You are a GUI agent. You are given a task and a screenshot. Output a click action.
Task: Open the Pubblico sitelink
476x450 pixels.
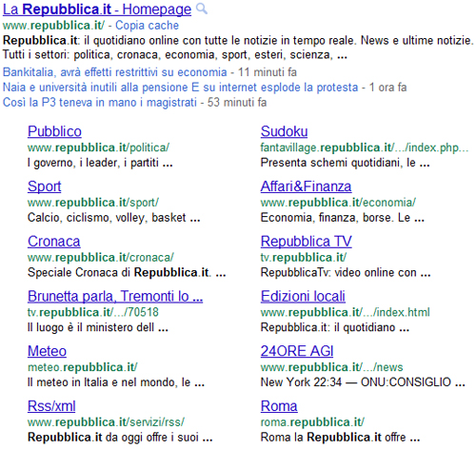pos(54,131)
